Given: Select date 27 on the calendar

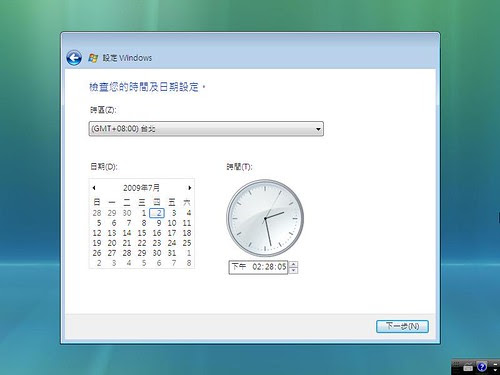Looking at the screenshot, I should (112, 253).
